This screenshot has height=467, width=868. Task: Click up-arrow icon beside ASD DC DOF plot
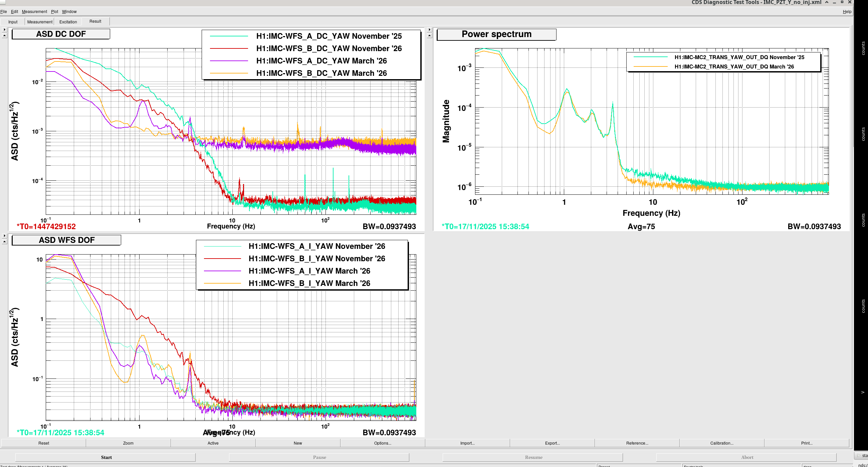(x=4, y=35)
